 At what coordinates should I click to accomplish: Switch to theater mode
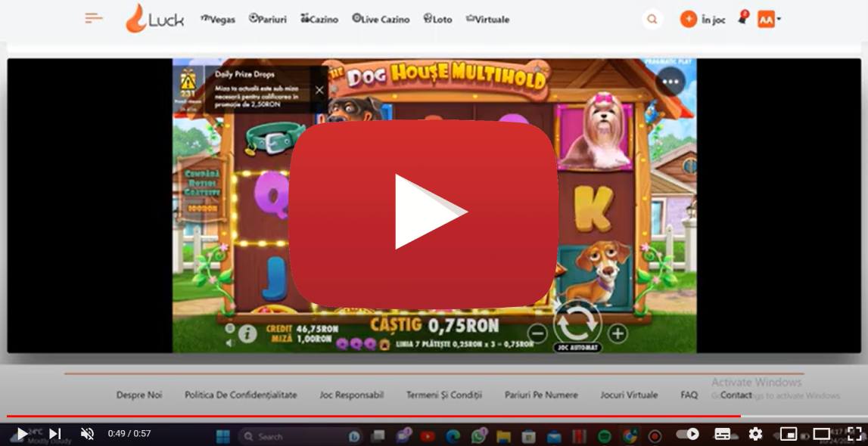[822, 434]
